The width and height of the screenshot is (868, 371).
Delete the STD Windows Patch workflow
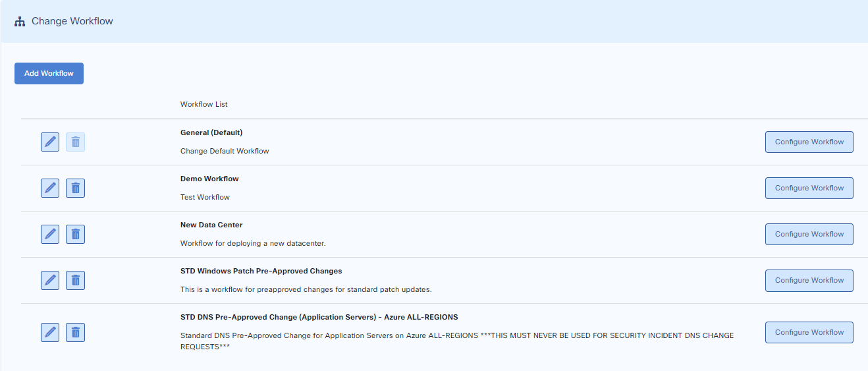(75, 280)
